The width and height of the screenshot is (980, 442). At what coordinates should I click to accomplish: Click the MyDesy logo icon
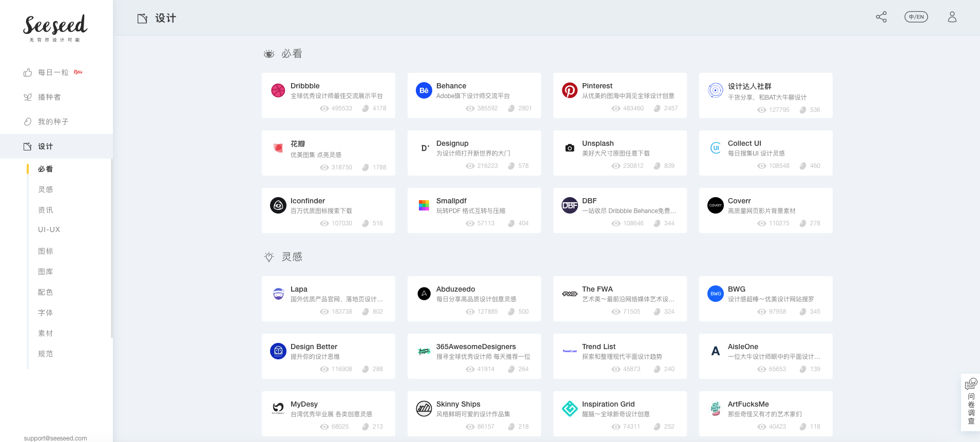click(278, 409)
